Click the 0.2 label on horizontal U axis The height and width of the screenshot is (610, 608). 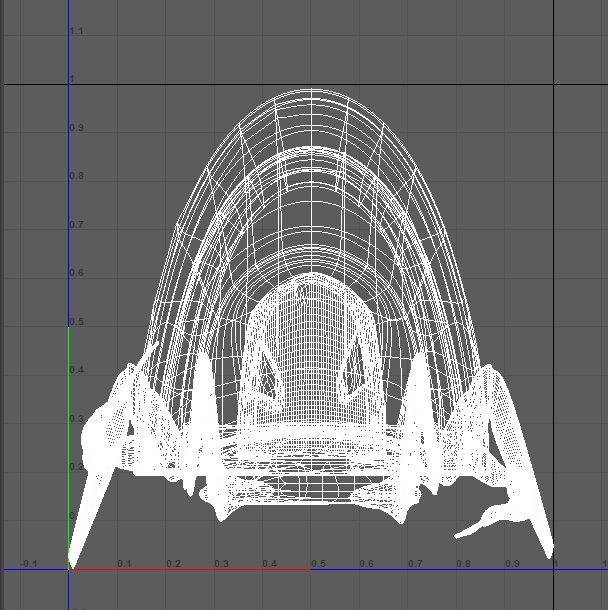(173, 564)
